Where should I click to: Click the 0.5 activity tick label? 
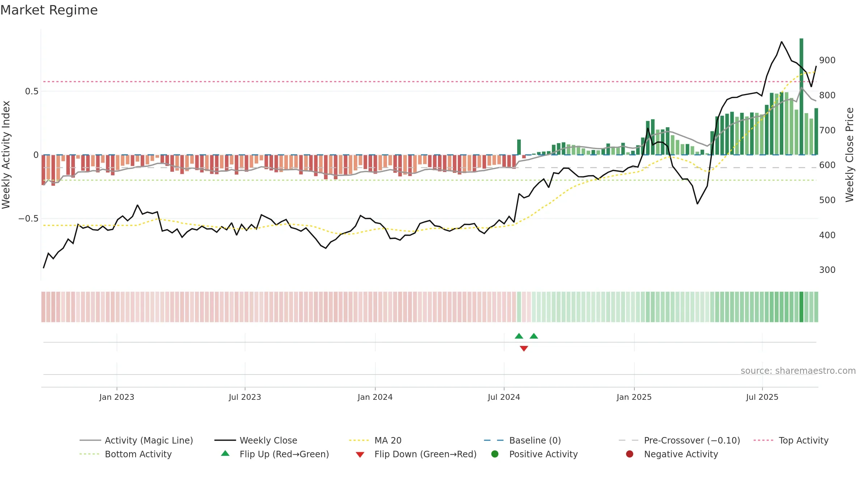(31, 91)
